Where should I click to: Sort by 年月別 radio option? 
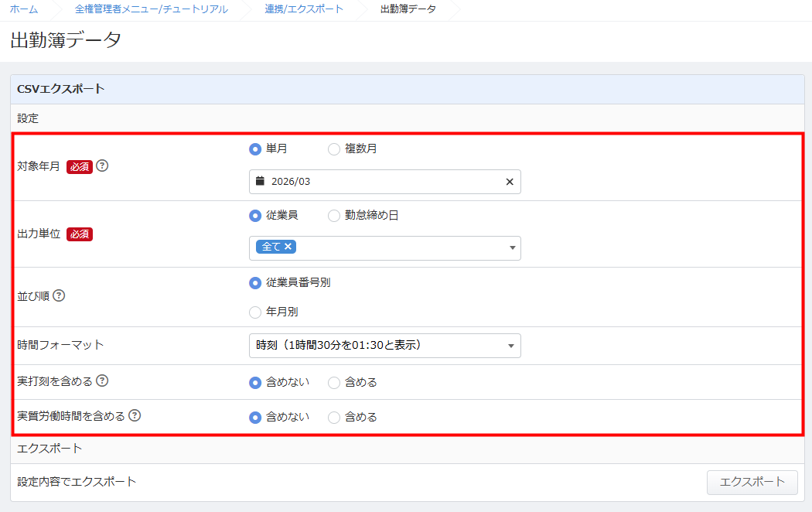(254, 312)
